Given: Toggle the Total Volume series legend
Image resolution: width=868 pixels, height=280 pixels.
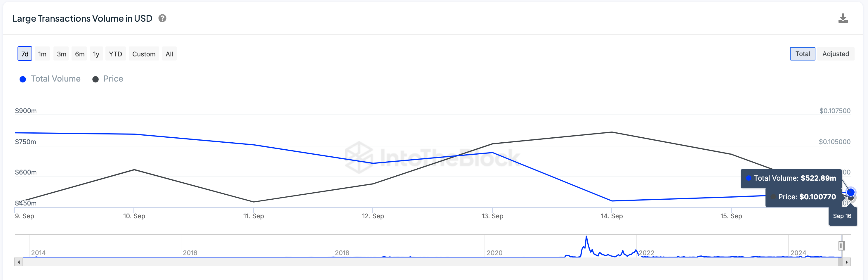Looking at the screenshot, I should (51, 79).
